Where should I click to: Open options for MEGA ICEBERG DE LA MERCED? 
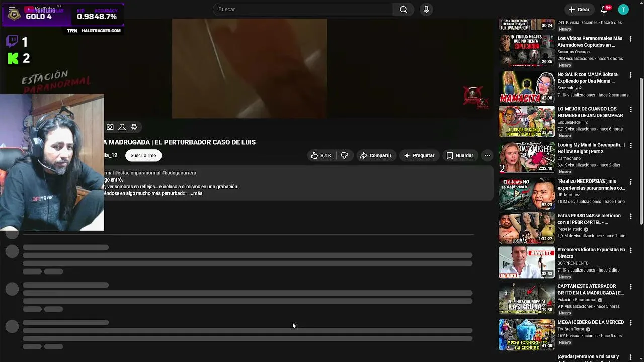(x=631, y=323)
